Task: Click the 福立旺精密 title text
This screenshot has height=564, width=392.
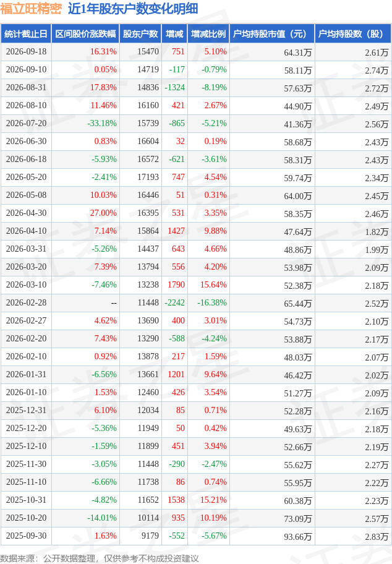Action: pos(31,8)
